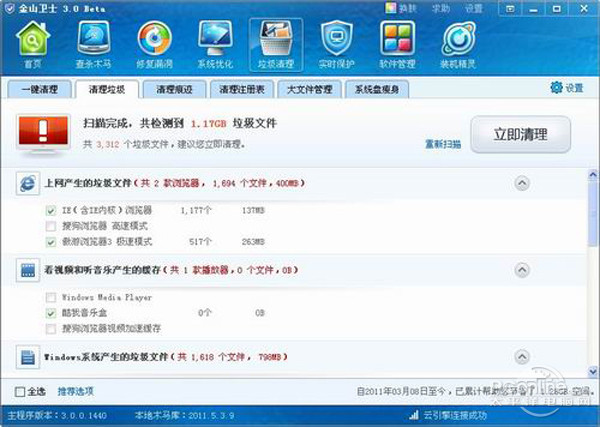Click the Windows系统产生的垃圾文件 section title

(x=106, y=357)
